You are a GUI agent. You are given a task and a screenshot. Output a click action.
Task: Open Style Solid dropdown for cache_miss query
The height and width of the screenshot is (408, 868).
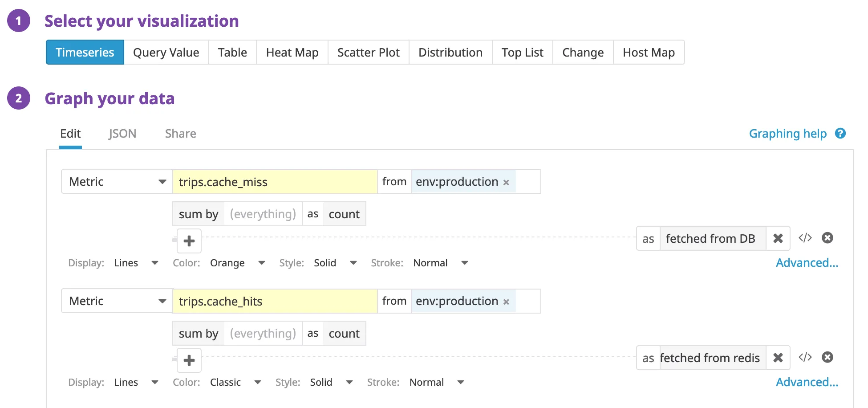click(x=335, y=263)
